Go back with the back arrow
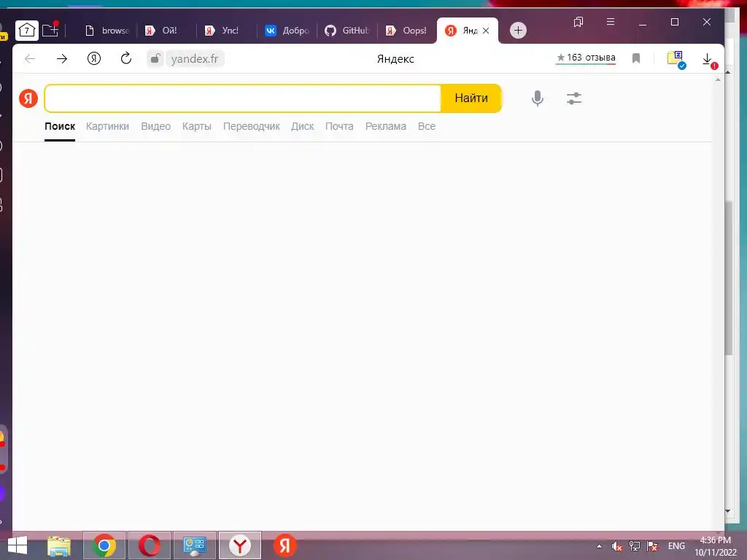 (x=30, y=58)
